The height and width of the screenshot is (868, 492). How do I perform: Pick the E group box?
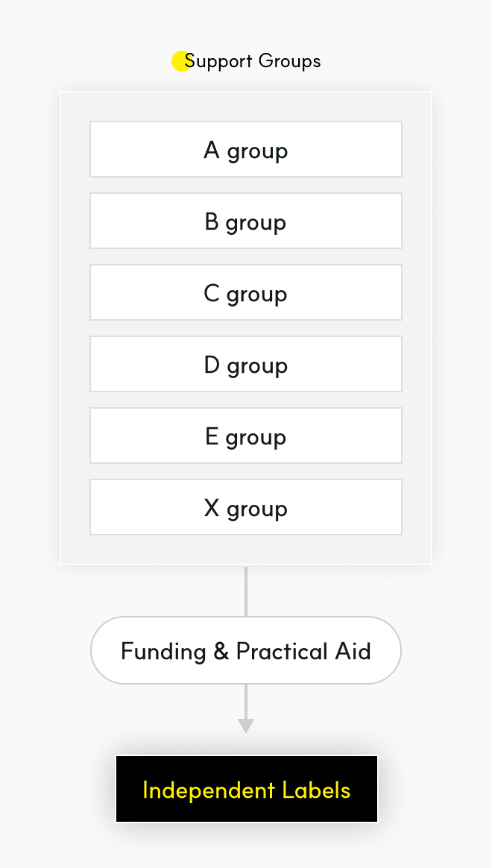pos(246,435)
